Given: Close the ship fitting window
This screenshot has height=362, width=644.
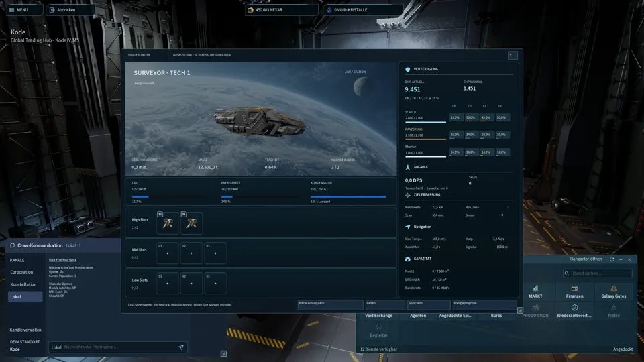Looking at the screenshot, I should 513,55.
